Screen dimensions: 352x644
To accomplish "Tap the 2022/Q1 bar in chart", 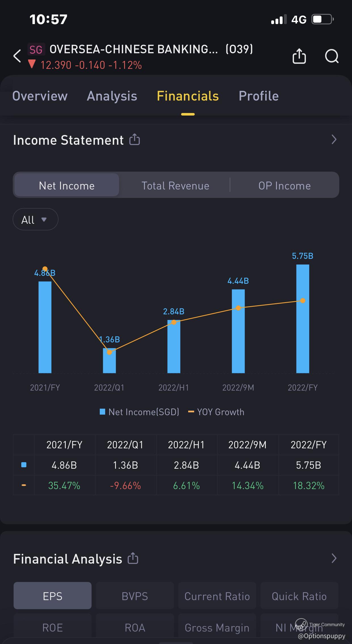I will [109, 361].
